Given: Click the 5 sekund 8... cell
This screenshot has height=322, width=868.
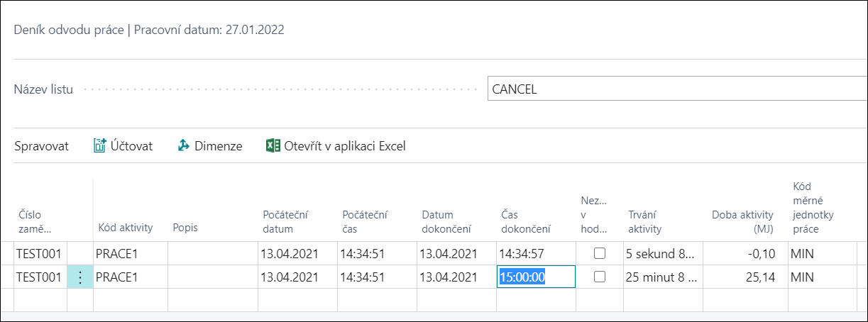Looking at the screenshot, I should coord(664,253).
